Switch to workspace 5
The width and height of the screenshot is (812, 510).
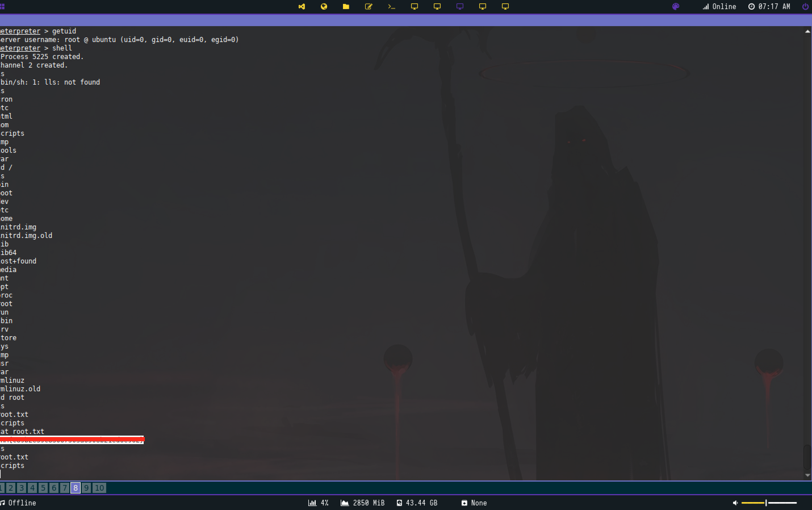click(x=43, y=488)
